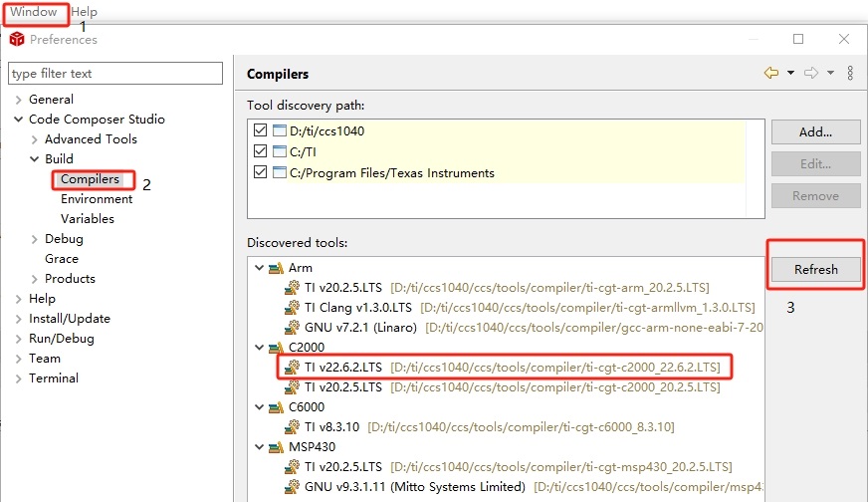Select the ti-cgt-c2000_20.2.5.LTS path text
This screenshot has height=502, width=868.
pyautogui.click(x=555, y=387)
